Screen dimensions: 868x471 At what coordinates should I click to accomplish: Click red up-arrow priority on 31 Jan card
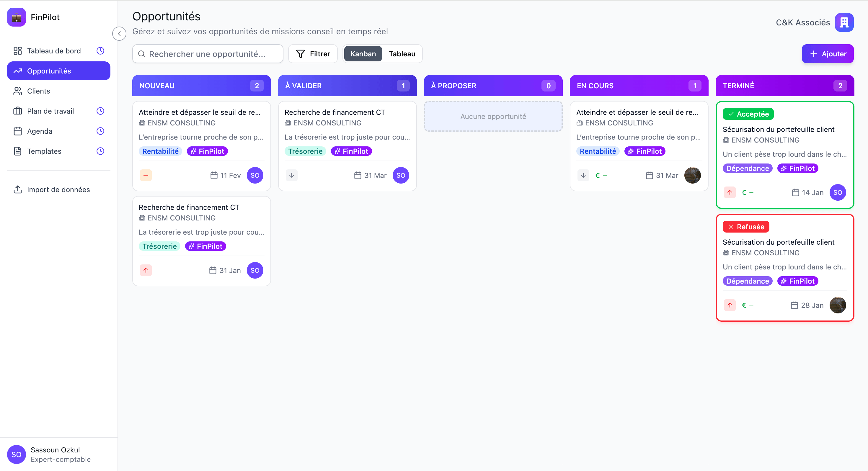[146, 270]
